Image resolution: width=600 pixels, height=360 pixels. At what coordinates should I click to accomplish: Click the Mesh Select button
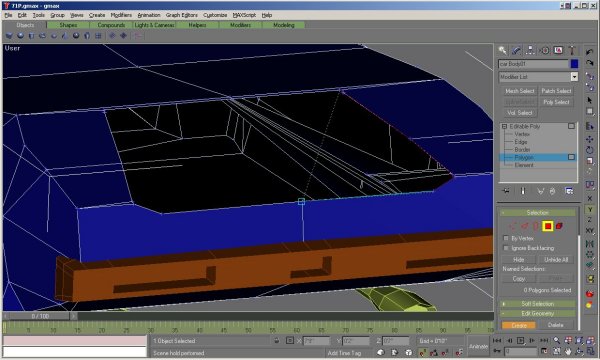[x=519, y=91]
